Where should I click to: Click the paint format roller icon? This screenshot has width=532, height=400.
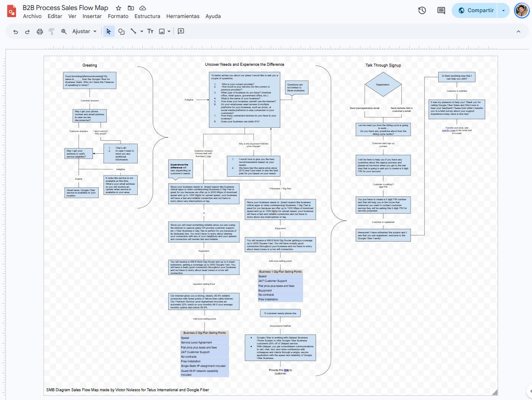[x=51, y=31]
